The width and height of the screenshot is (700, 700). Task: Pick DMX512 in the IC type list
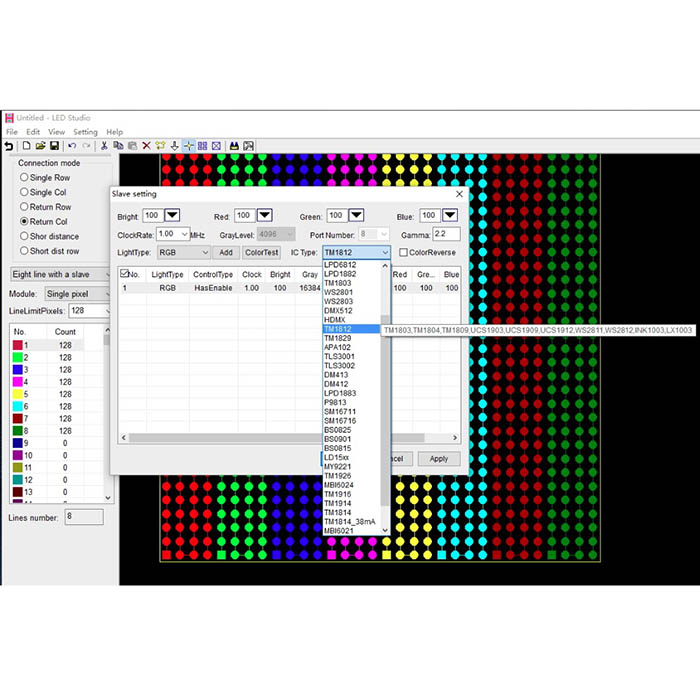(351, 310)
